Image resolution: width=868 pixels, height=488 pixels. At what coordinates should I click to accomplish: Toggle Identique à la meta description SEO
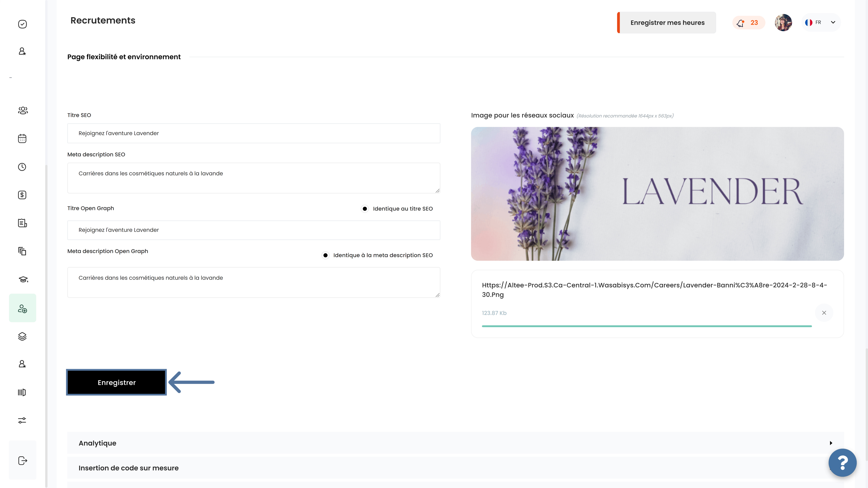(325, 255)
